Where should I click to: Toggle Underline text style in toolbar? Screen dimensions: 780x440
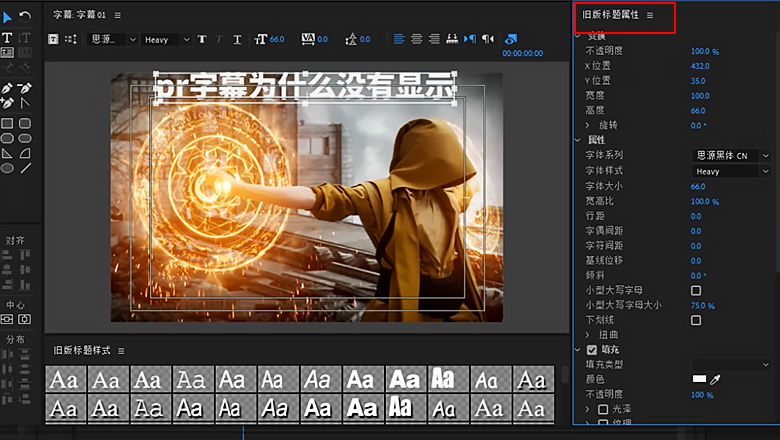point(237,39)
